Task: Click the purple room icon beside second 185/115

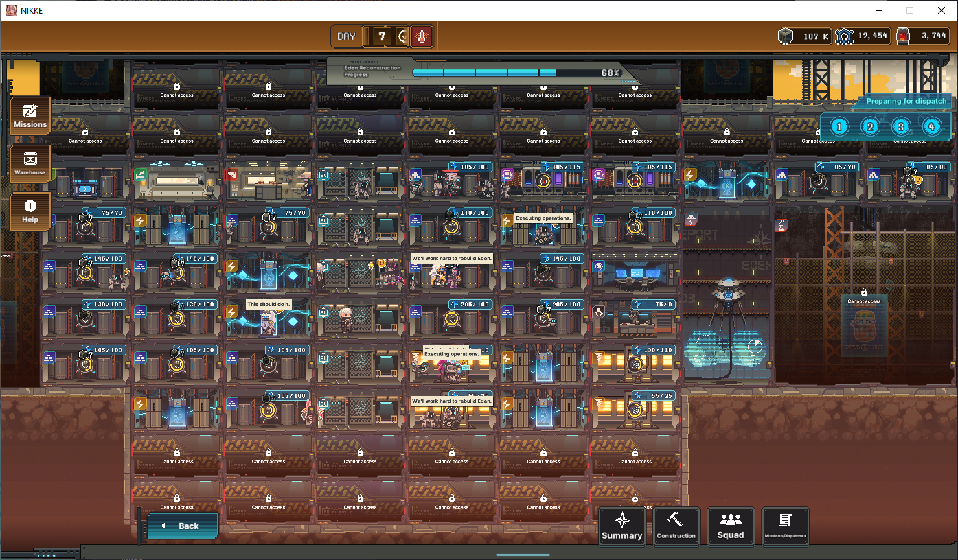Action: coord(599,174)
